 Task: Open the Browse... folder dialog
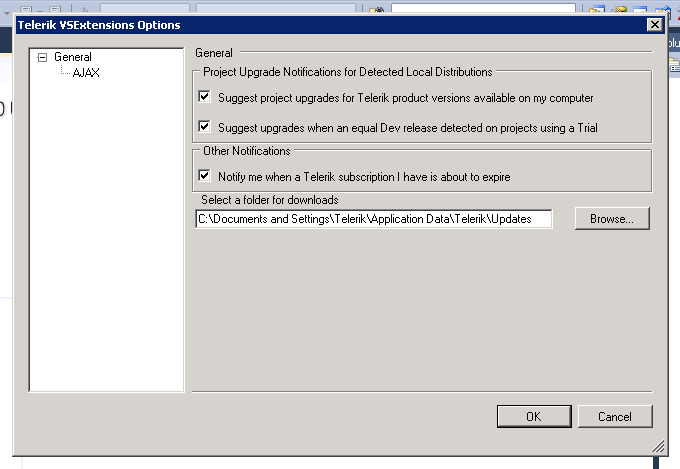pyautogui.click(x=612, y=219)
